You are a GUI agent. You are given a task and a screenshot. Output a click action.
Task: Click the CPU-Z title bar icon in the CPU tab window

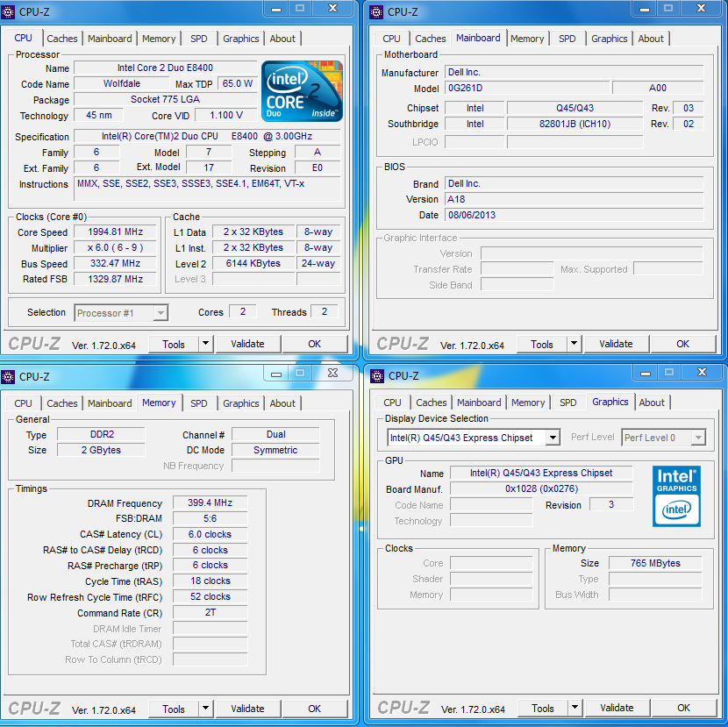[x=8, y=12]
